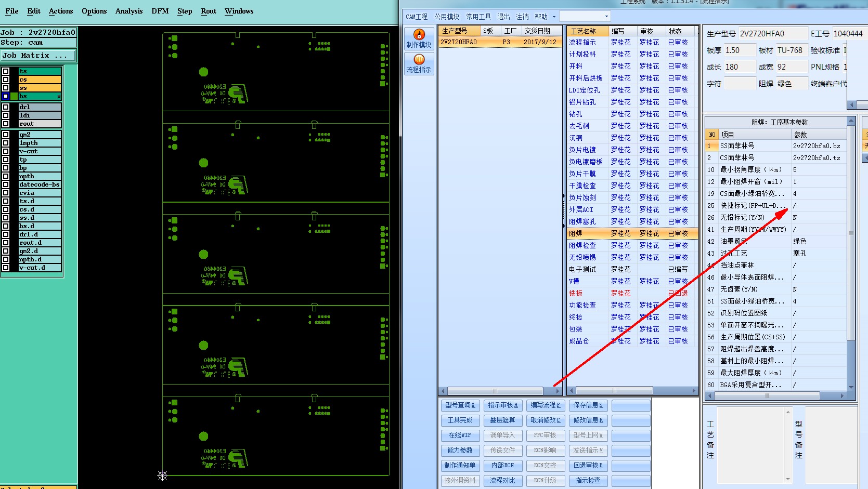
Task: Open the empty combo box in toolbar
Action: [x=585, y=17]
